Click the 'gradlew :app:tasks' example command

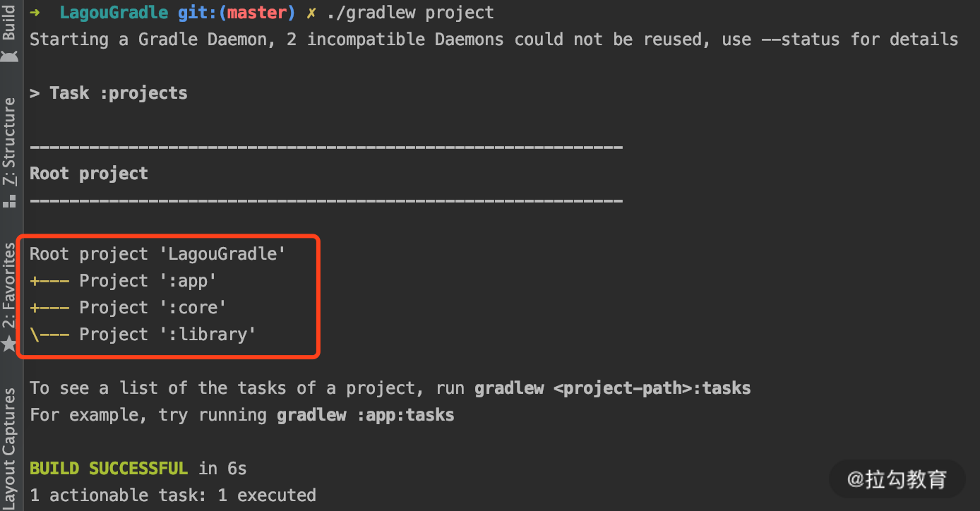(365, 415)
